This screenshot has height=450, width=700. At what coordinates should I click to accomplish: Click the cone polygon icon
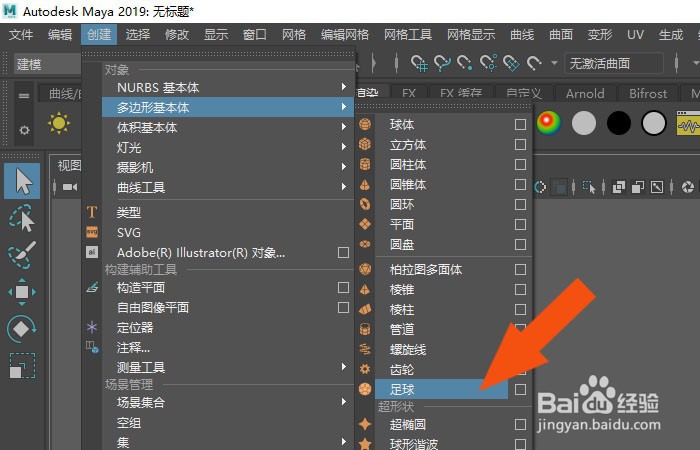coord(365,184)
